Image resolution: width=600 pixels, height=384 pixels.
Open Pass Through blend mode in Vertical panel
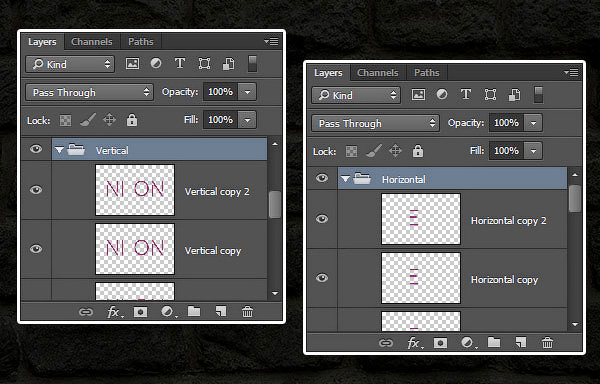pyautogui.click(x=90, y=92)
